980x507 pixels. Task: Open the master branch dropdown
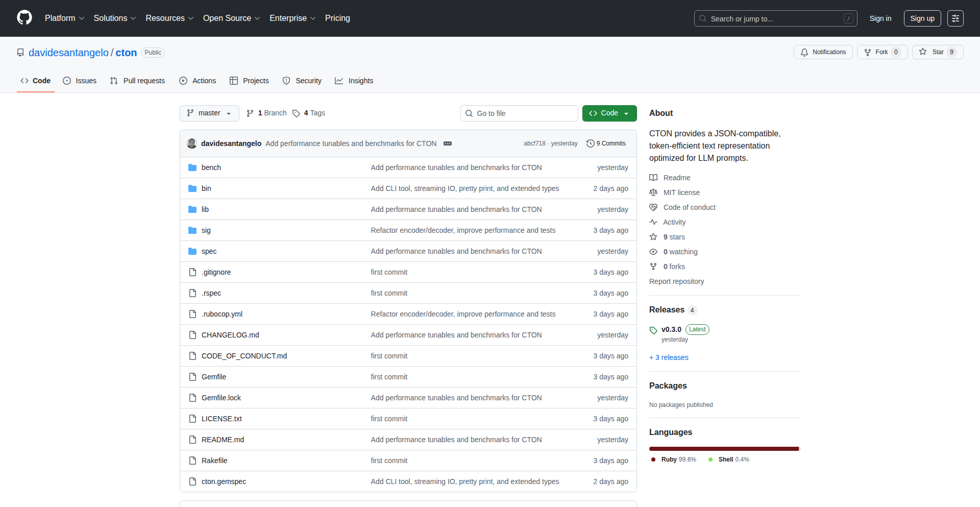[x=209, y=113]
